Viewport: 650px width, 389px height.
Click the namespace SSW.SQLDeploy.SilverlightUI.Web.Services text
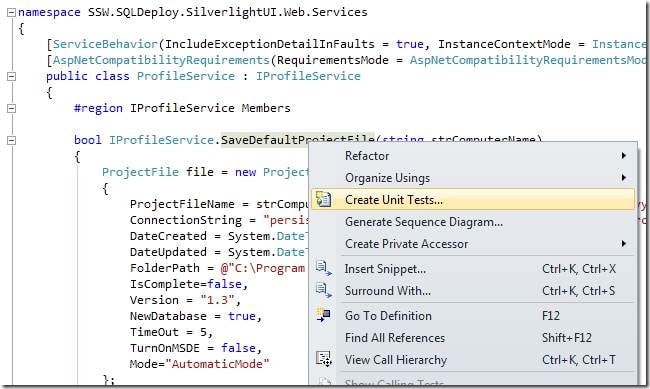193,12
